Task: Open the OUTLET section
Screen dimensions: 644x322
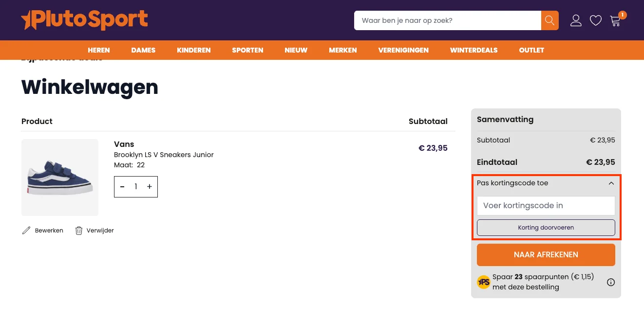Action: tap(531, 50)
